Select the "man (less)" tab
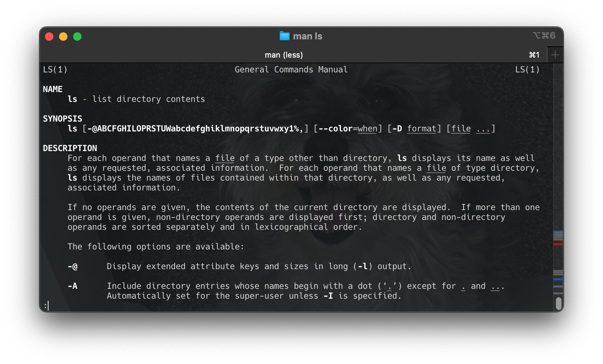603x364 pixels. [x=283, y=55]
